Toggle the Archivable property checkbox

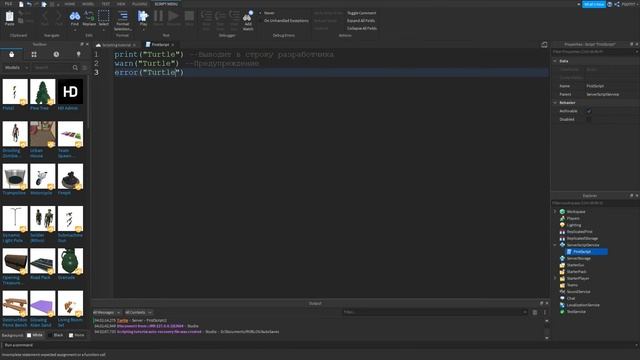pyautogui.click(x=589, y=111)
